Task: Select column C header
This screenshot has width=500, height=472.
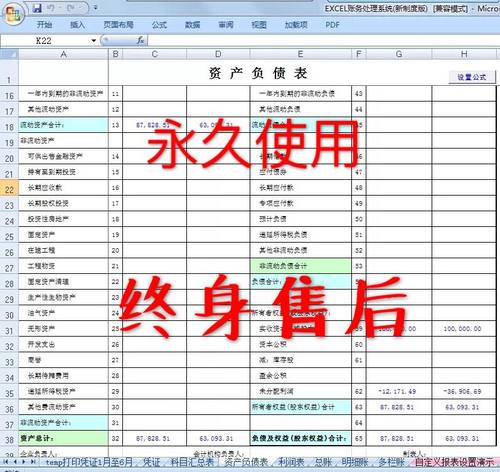Action: pos(154,54)
